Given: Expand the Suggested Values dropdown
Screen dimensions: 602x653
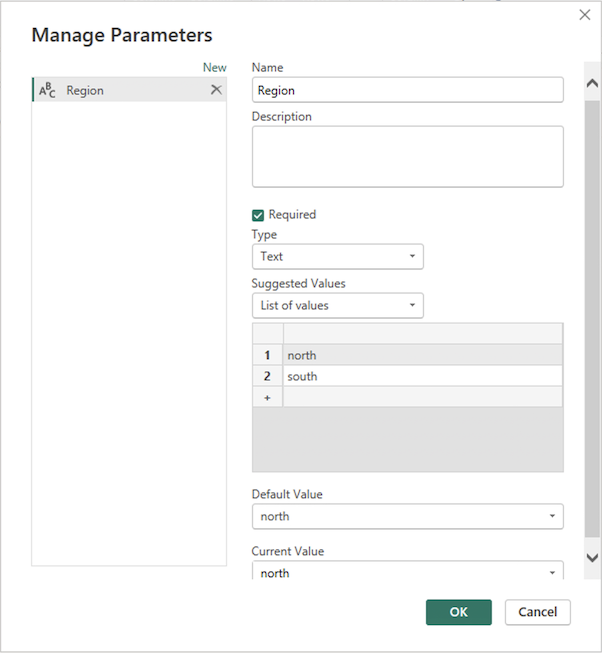Looking at the screenshot, I should (x=337, y=305).
